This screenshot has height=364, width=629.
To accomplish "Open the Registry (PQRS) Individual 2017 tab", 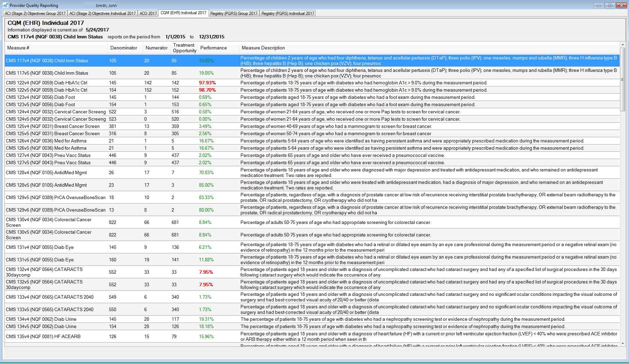I will coord(288,13).
